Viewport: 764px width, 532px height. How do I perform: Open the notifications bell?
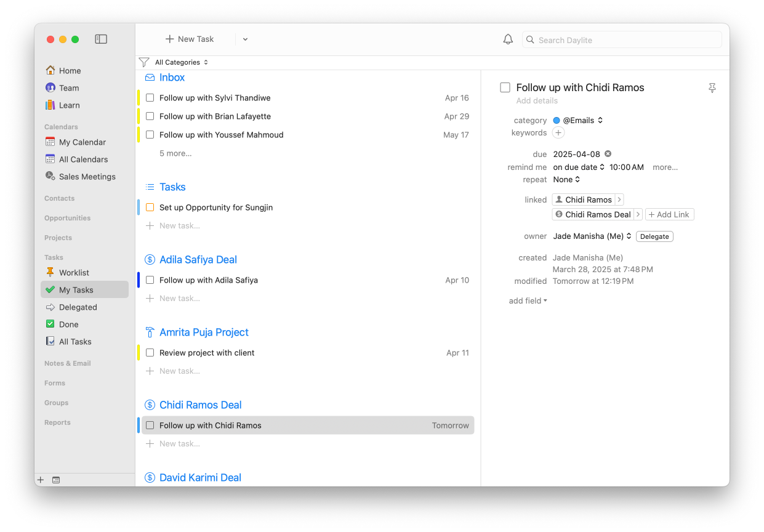tap(508, 39)
